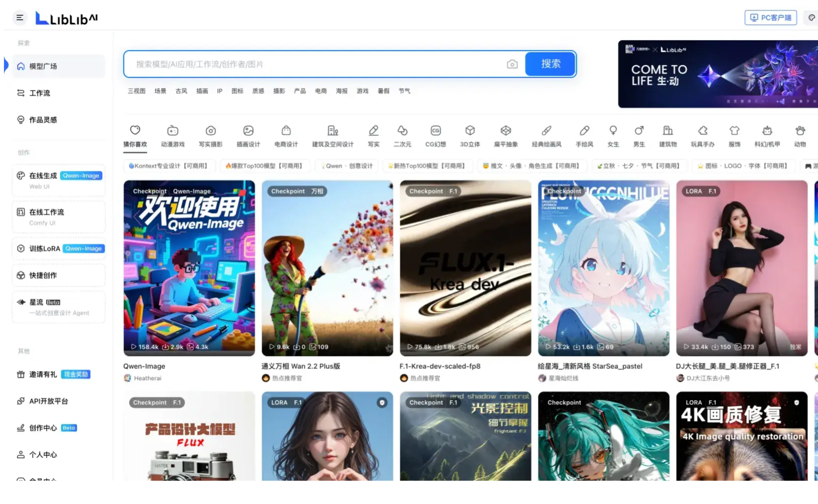Open 在线工作流 Comfy UI
This screenshot has height=504, width=818.
[59, 217]
